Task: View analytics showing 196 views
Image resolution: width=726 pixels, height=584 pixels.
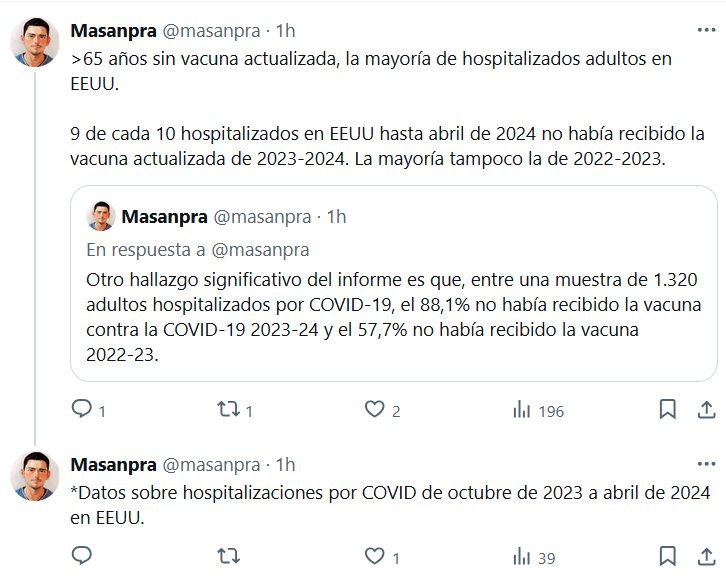Action: click(x=521, y=409)
